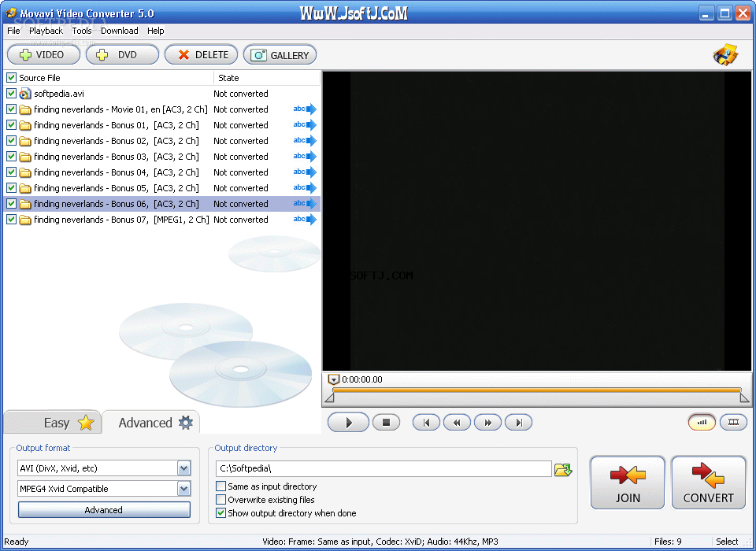
Task: Stop the video playback
Action: (386, 422)
